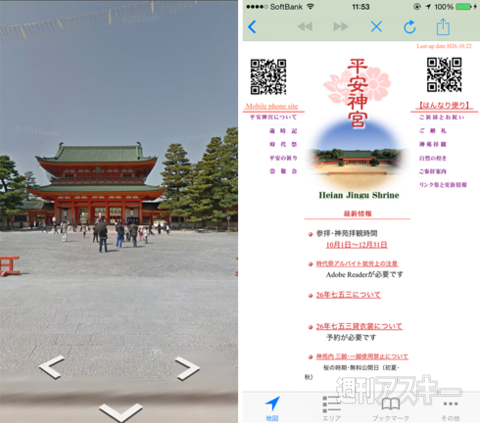Tap the fast-forward double-arrow icon
The width and height of the screenshot is (480, 423).
click(340, 27)
